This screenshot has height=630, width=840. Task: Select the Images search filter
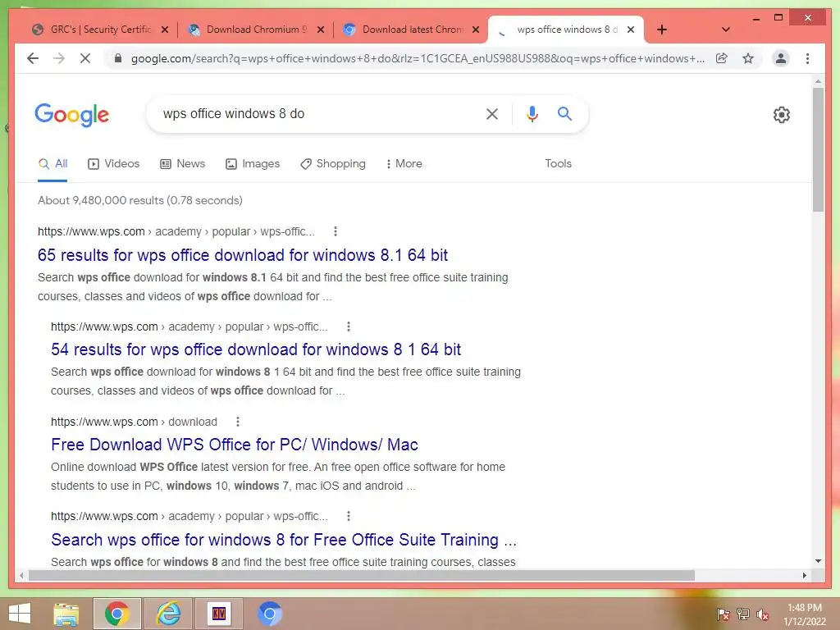253,164
